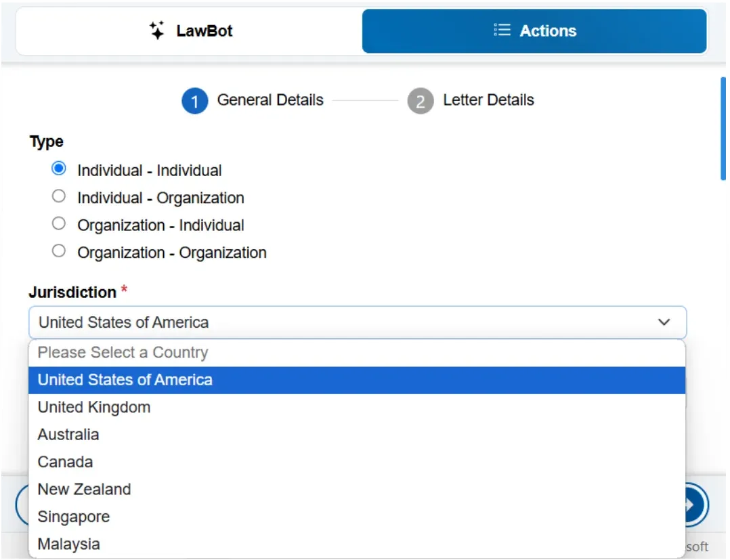The width and height of the screenshot is (730, 560).
Task: Switch to the LawBot tab
Action: coord(190,30)
